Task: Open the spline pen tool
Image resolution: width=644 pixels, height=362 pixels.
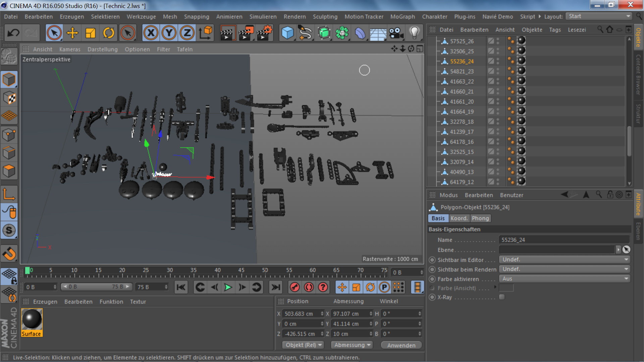Action: [306, 33]
